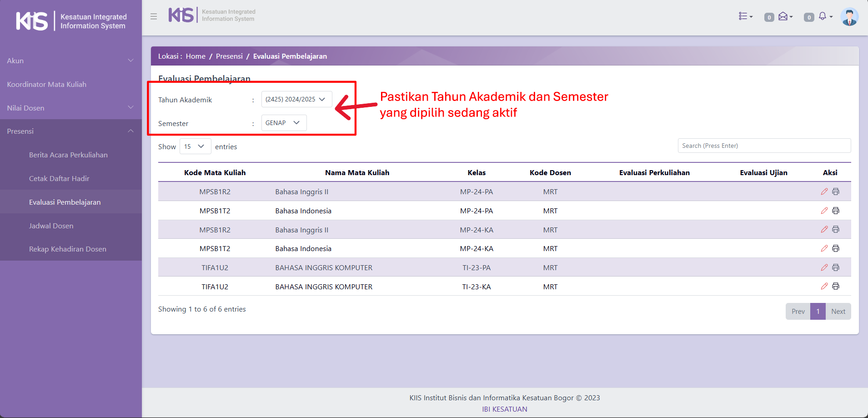Click the user profile avatar
The image size is (868, 418).
(849, 17)
